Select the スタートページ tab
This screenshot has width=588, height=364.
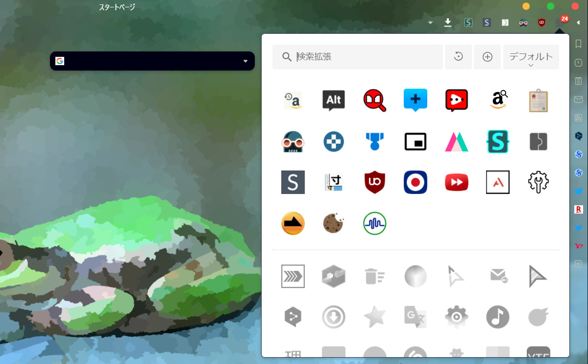117,7
